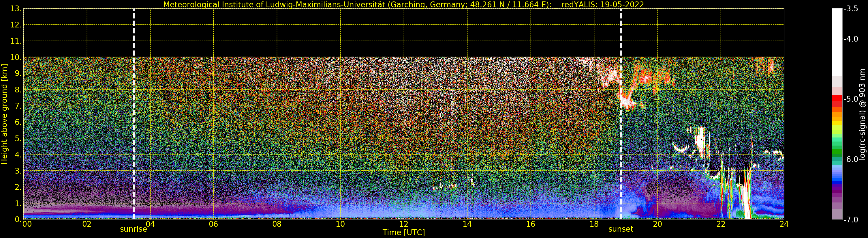Click the height tick label '13.'
The height and width of the screenshot is (238, 868).
(16, 9)
